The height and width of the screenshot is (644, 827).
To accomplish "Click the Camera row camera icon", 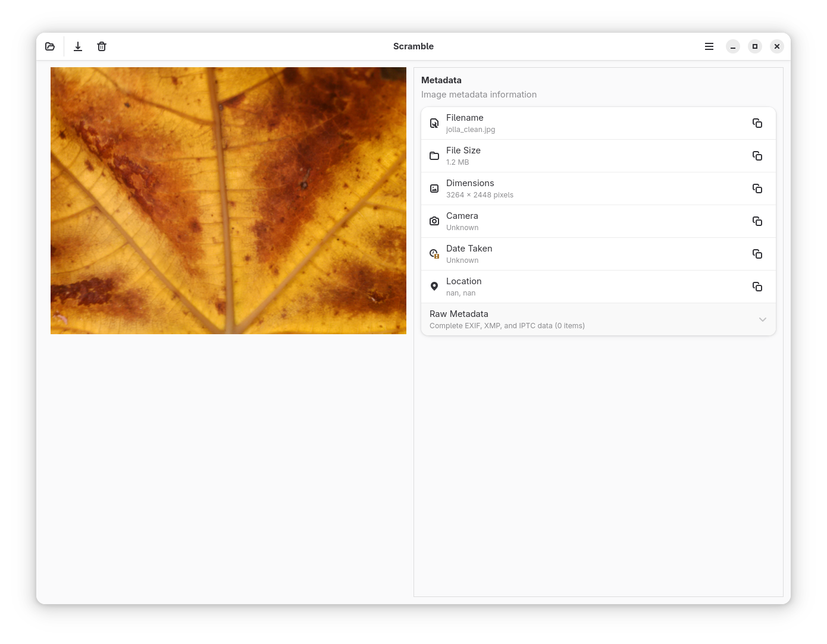I will point(434,221).
